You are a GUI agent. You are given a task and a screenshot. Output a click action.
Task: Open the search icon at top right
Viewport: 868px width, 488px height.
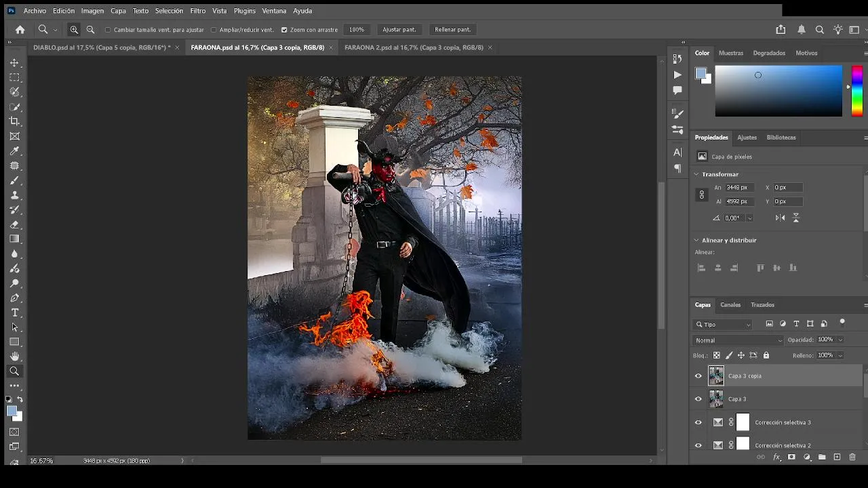point(819,30)
